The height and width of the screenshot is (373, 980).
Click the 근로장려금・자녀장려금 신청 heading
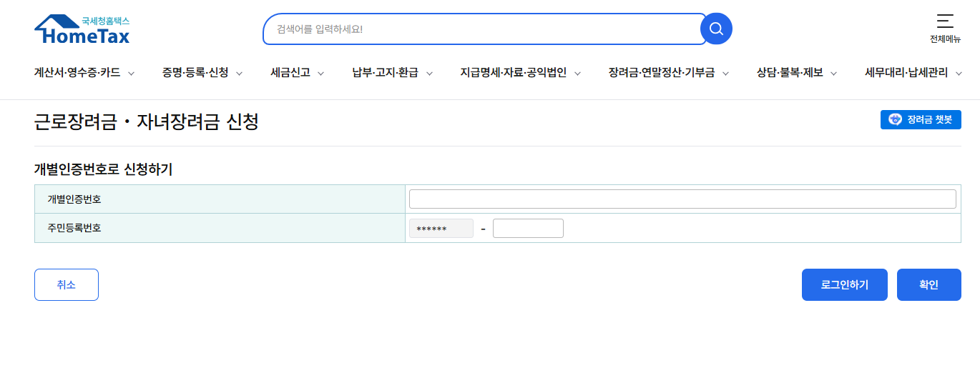pyautogui.click(x=147, y=122)
